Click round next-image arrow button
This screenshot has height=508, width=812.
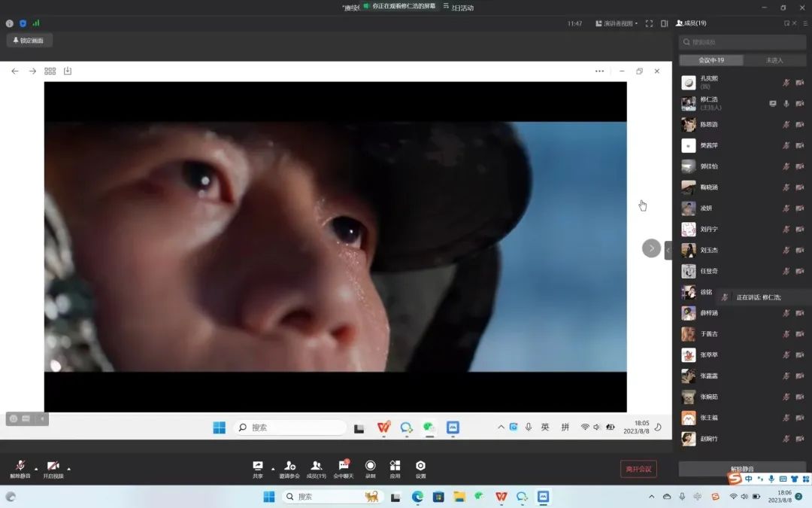click(x=651, y=248)
